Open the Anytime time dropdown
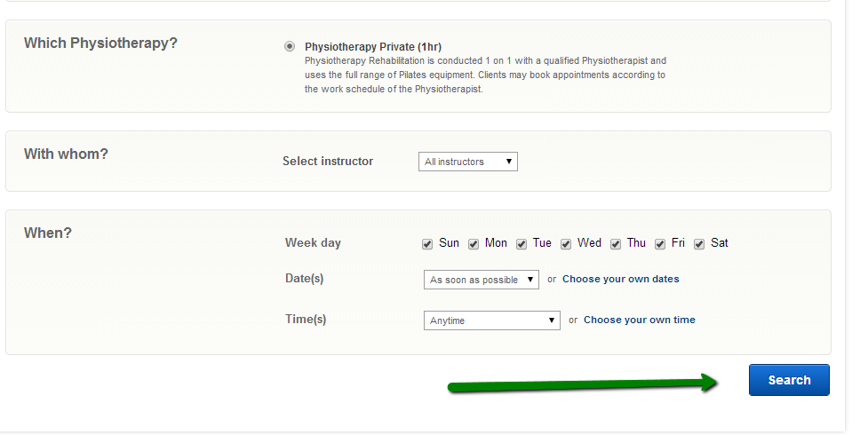The height and width of the screenshot is (435, 868). click(491, 320)
